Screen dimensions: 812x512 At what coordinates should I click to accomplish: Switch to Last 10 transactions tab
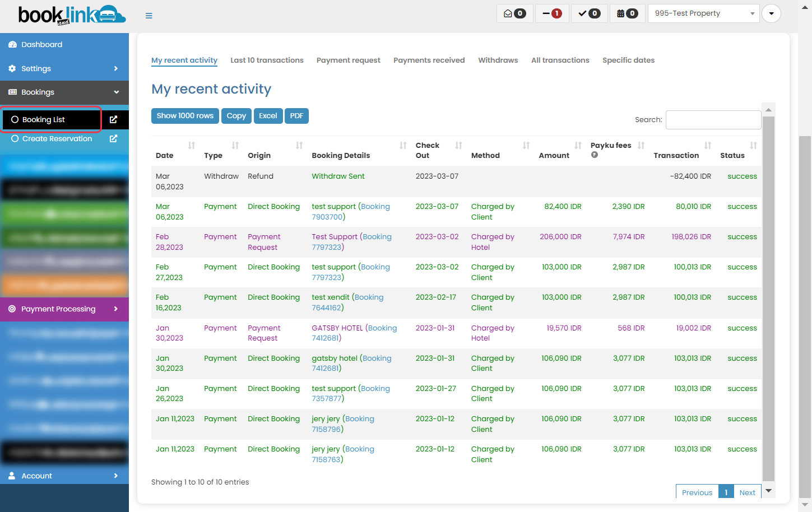tap(267, 60)
